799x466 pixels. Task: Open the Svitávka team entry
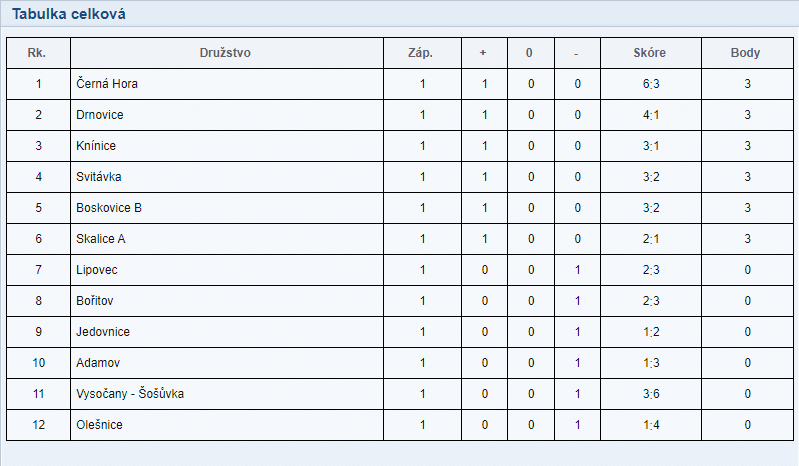[100, 177]
